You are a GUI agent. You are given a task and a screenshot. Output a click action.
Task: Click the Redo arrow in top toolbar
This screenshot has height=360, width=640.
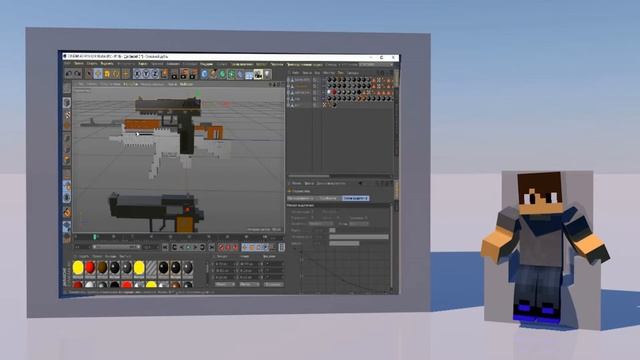(x=77, y=74)
